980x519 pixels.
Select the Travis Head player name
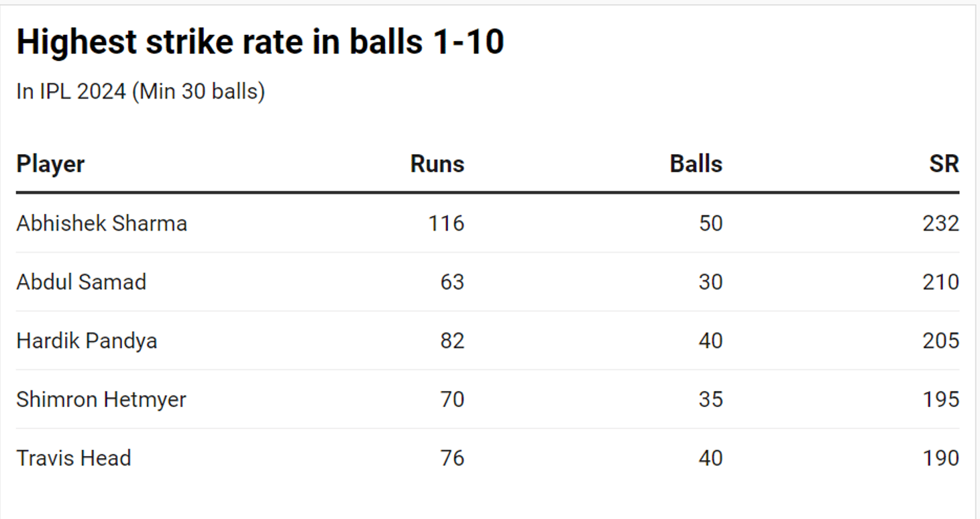pos(74,459)
